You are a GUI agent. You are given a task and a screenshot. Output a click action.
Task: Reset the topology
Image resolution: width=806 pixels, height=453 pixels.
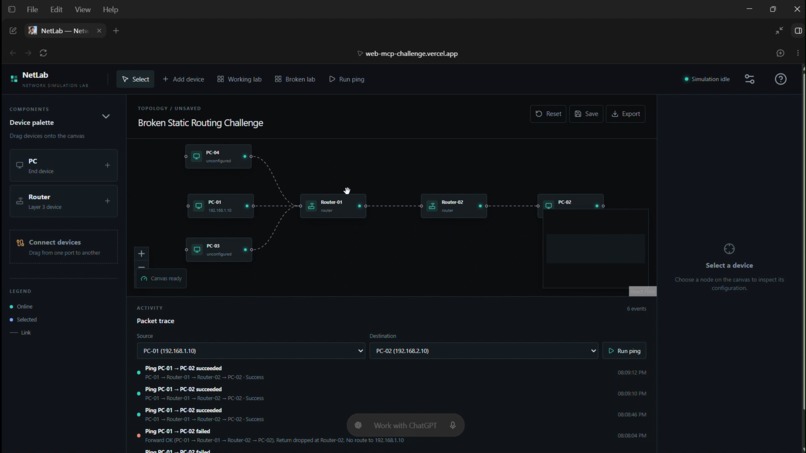point(548,114)
